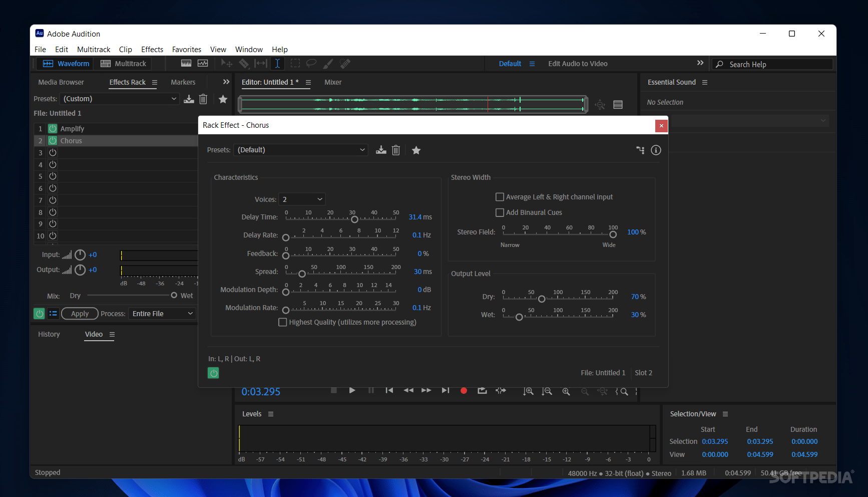The width and height of the screenshot is (868, 497).
Task: Open the Voices dropdown
Action: [302, 199]
